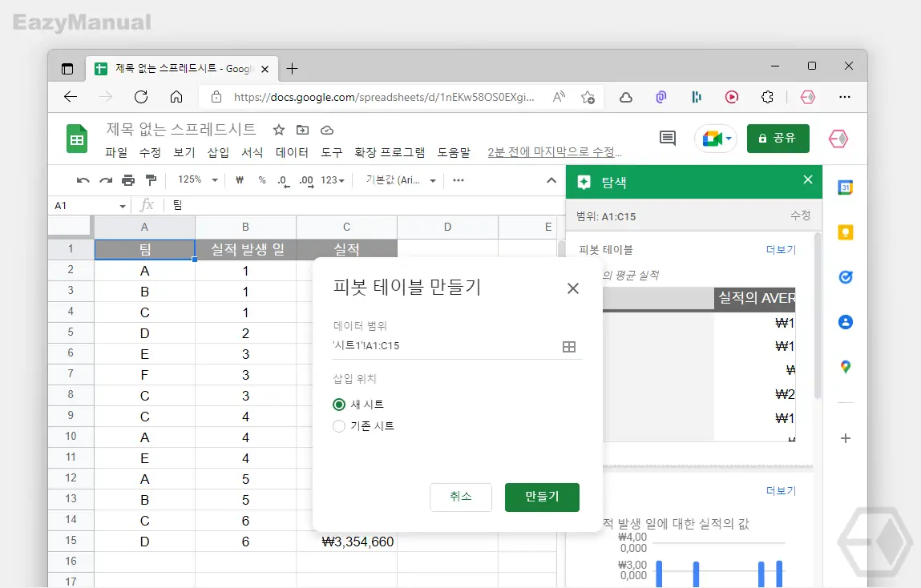Apply percent format icon
Viewport: 921px width, 588px height.
click(x=262, y=180)
